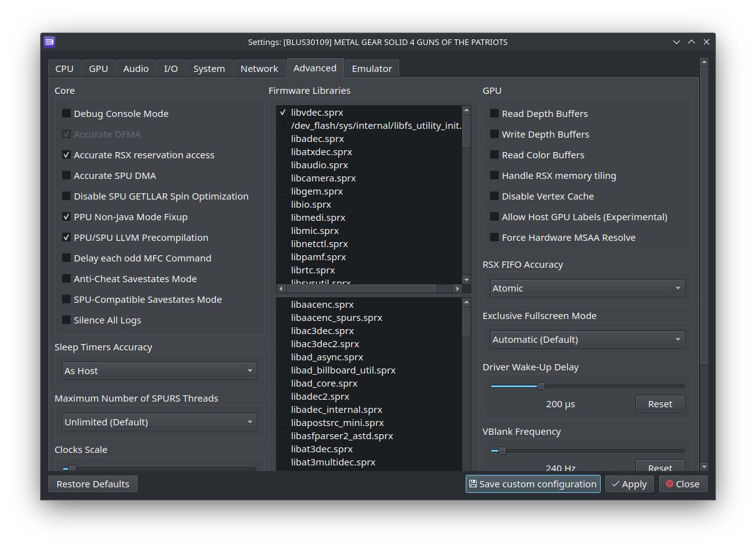This screenshot has height=548, width=756.
Task: Enable Write Depth Buffers
Action: 494,134
